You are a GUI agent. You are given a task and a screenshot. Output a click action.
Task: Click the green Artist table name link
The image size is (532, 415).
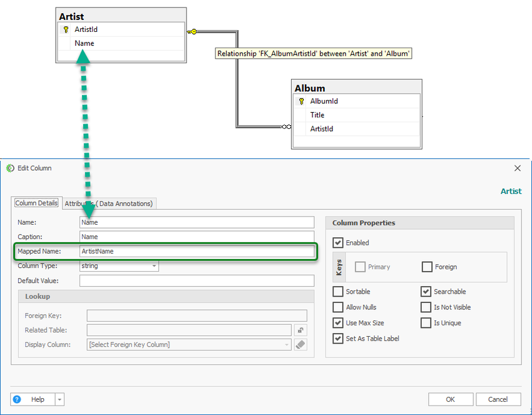511,192
